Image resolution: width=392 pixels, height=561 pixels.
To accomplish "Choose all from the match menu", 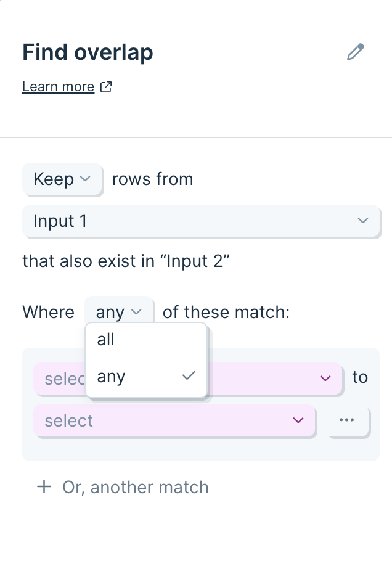I will (146, 340).
